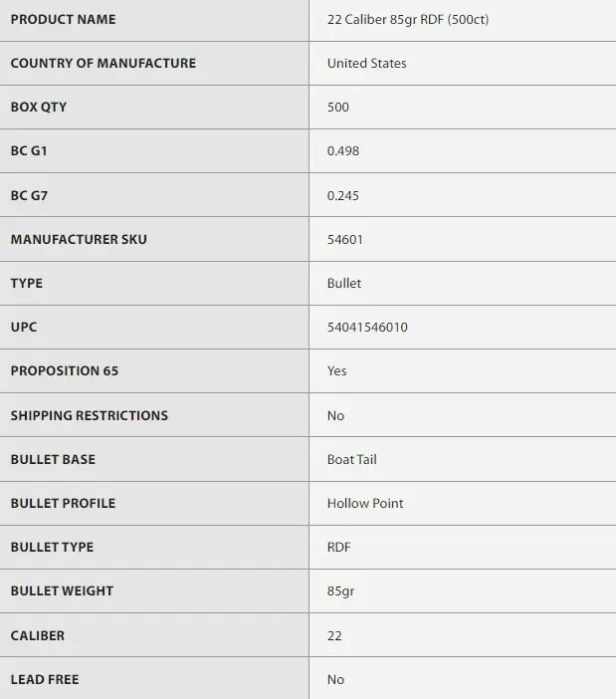
Task: Select the Hollow Point bullet profile value
Action: 365,503
